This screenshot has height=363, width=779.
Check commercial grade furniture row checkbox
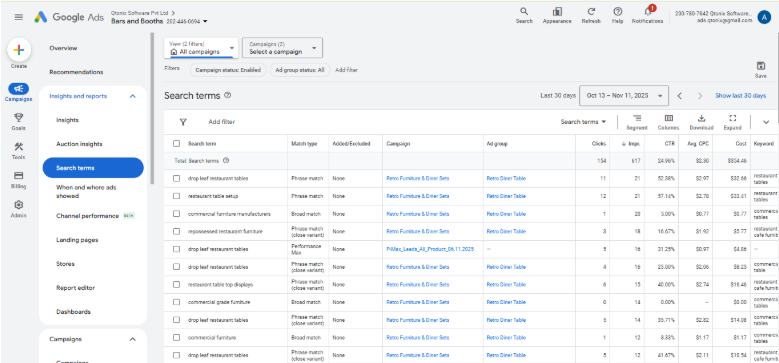pyautogui.click(x=176, y=302)
